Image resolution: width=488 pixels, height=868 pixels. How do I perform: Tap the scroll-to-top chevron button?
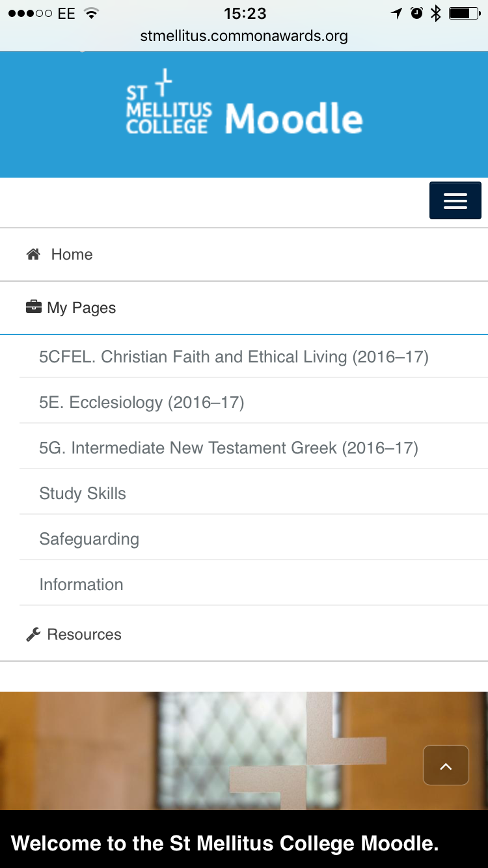click(x=446, y=765)
